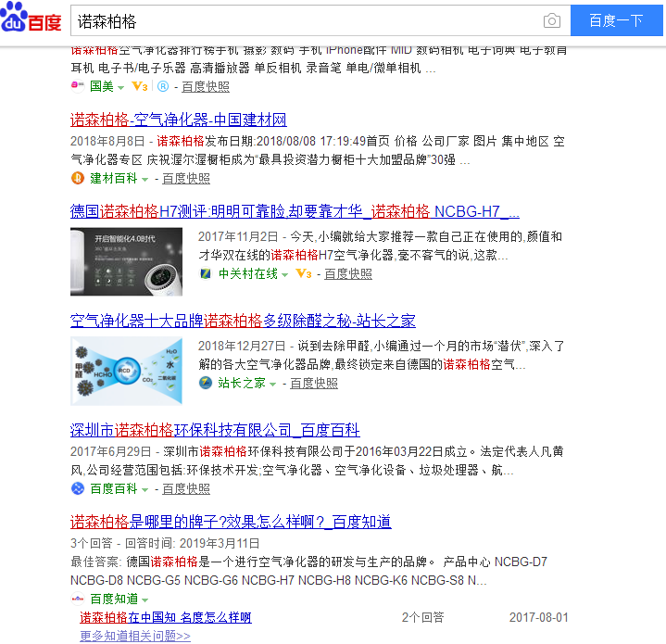Open the 国美 source link

click(x=102, y=86)
